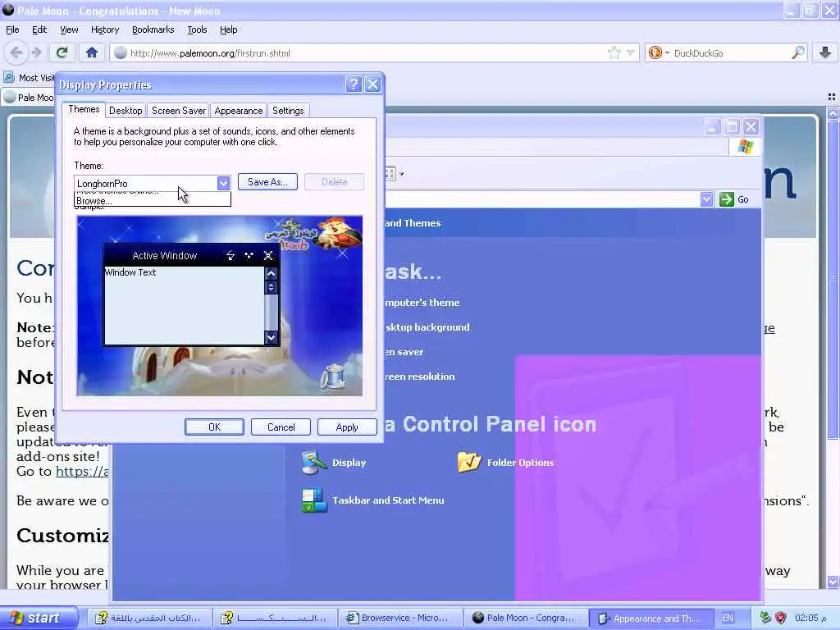Click the page vertical scrollbar
The width and height of the screenshot is (840, 630).
click(x=833, y=279)
